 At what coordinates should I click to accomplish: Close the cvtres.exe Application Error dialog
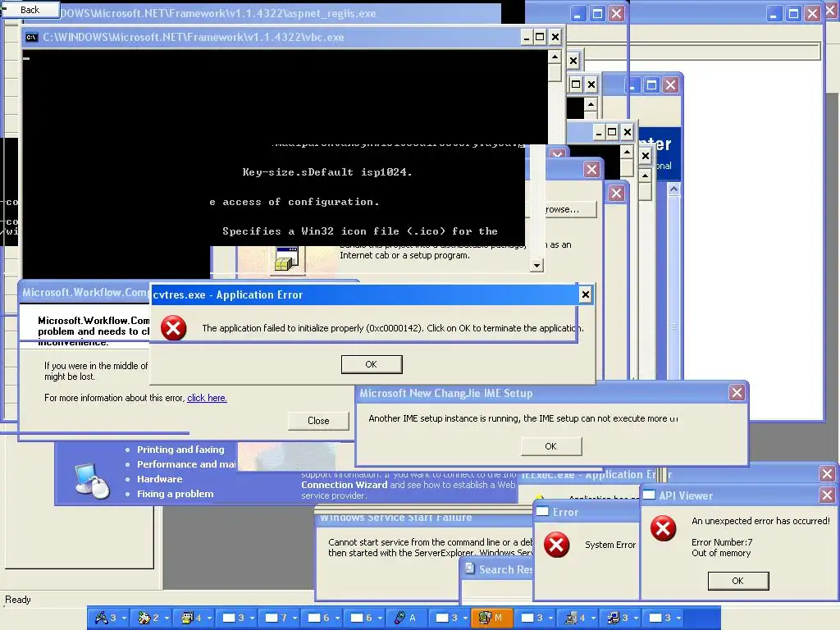(586, 294)
